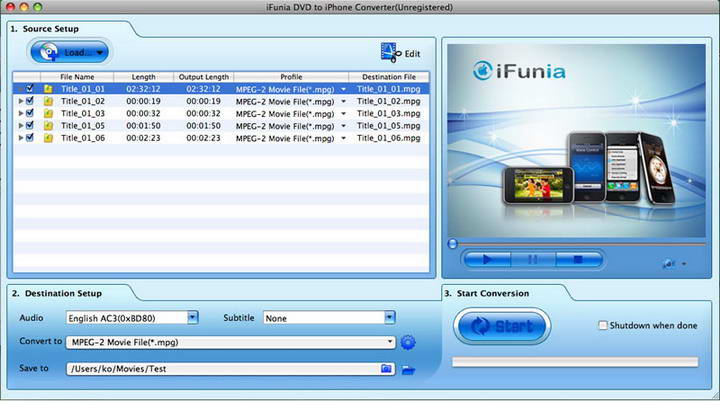Stop the preview playback
Screen dimensions: 720x401
(578, 260)
